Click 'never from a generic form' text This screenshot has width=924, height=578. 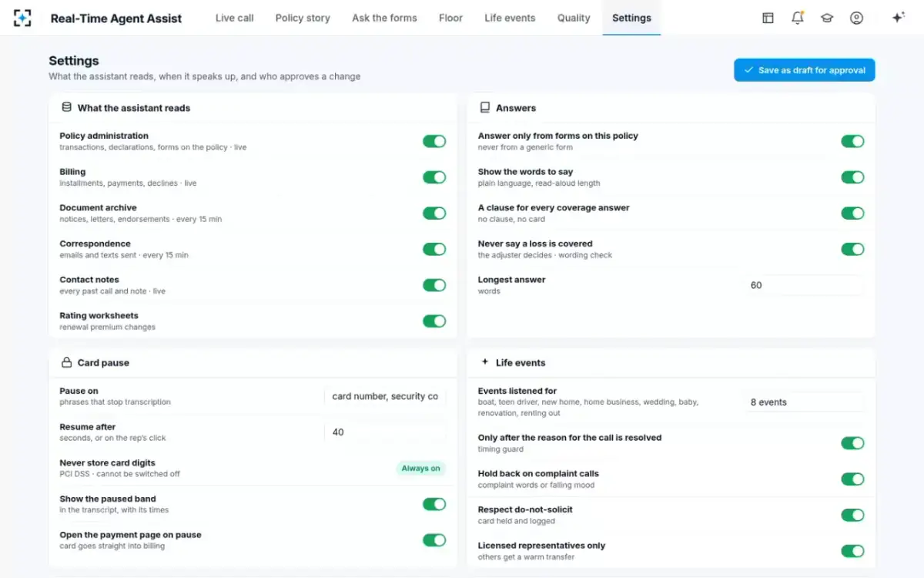(x=525, y=147)
